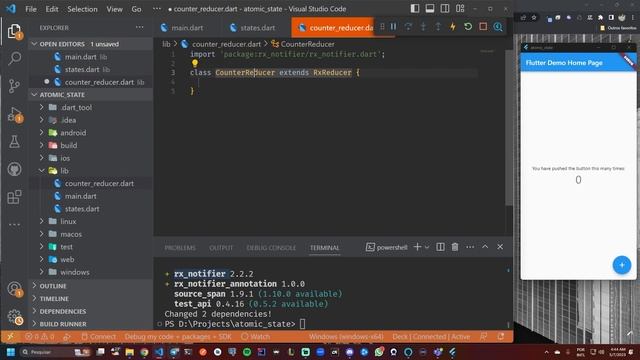
Task: Open states.dart in the lib folder tree
Action: [x=82, y=209]
